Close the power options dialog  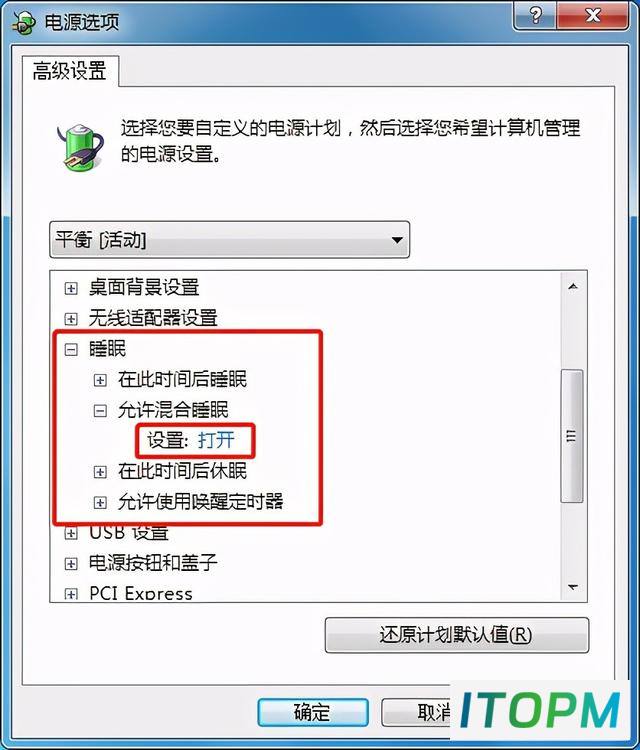tap(593, 16)
